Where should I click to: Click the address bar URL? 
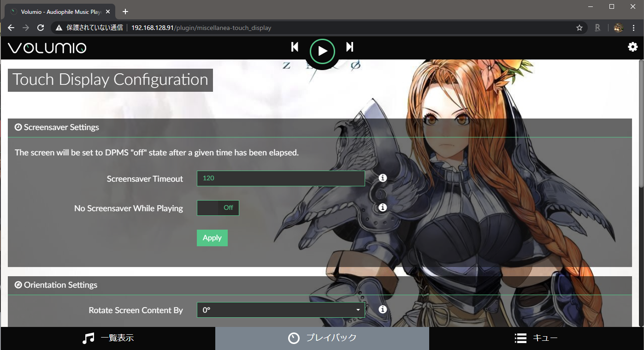point(201,28)
